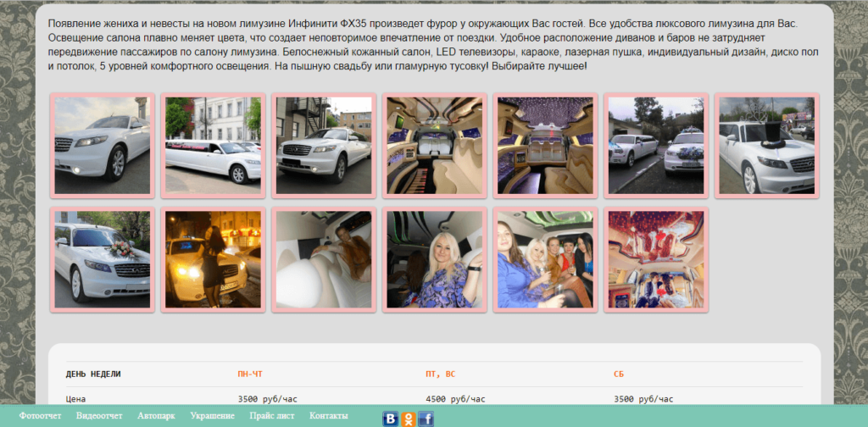Viewport: 868px width, 427px height.
Task: Click the ПН-ЧТ column header
Action: [x=250, y=374]
